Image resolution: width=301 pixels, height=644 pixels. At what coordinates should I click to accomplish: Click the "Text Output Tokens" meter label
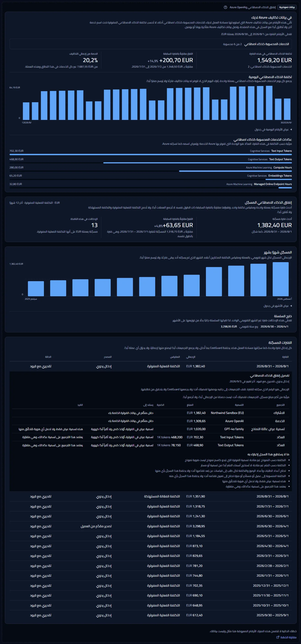(281, 159)
